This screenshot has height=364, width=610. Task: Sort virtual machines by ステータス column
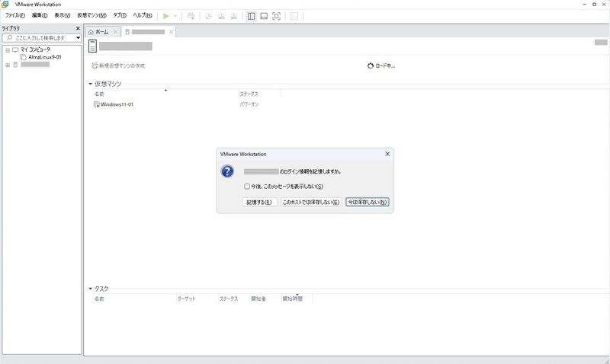(x=249, y=94)
